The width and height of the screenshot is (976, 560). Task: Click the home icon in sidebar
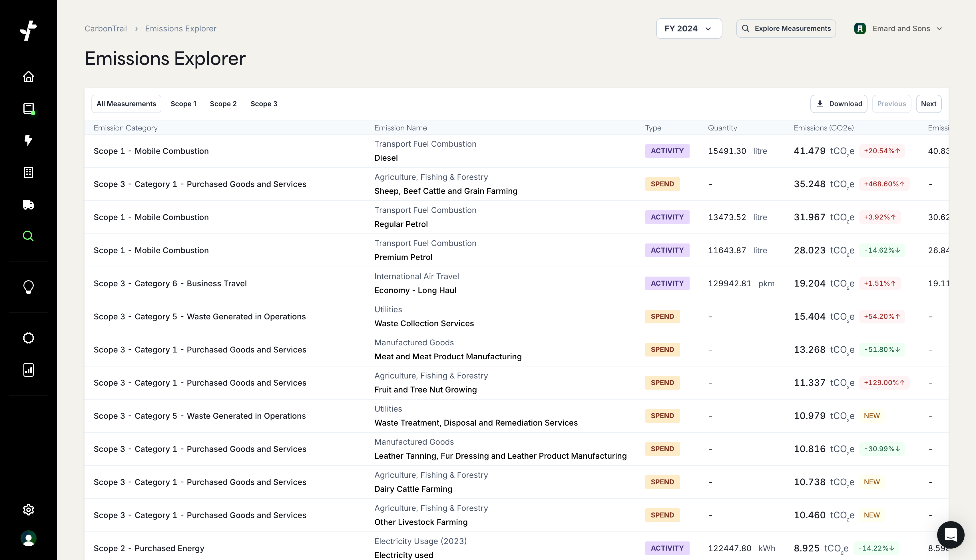click(29, 76)
